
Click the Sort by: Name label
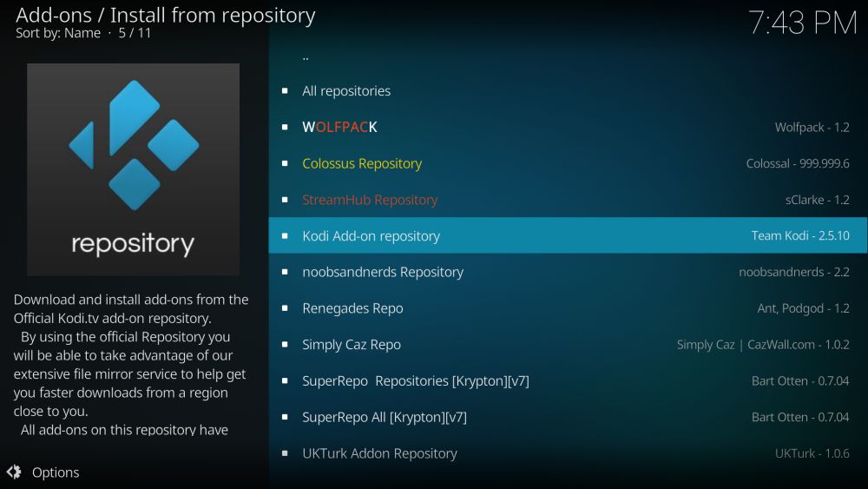point(57,33)
